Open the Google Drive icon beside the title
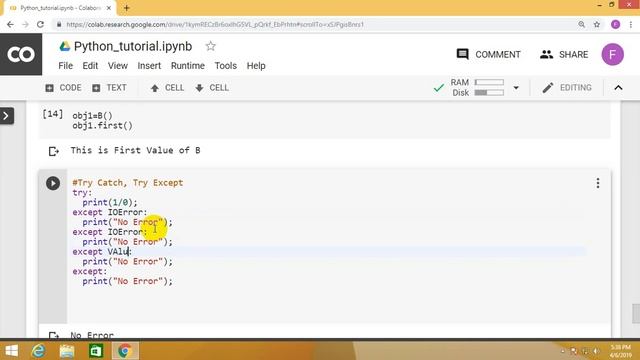The height and width of the screenshot is (360, 640). tap(64, 46)
